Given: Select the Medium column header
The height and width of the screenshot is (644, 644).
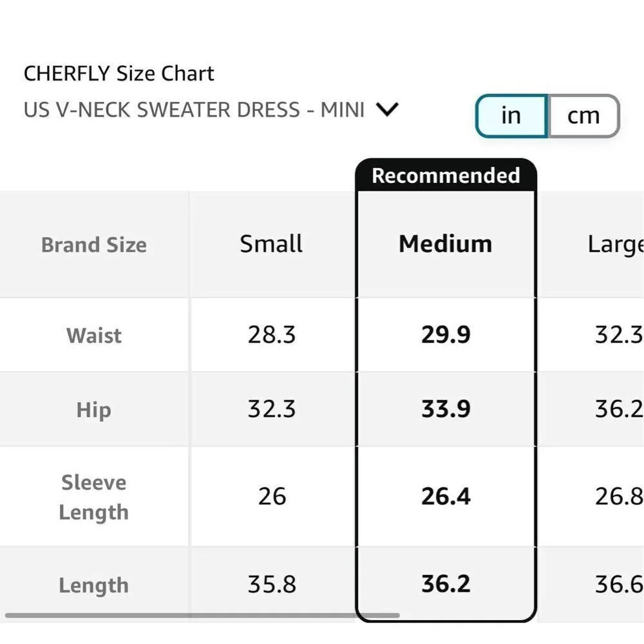Looking at the screenshot, I should point(445,244).
